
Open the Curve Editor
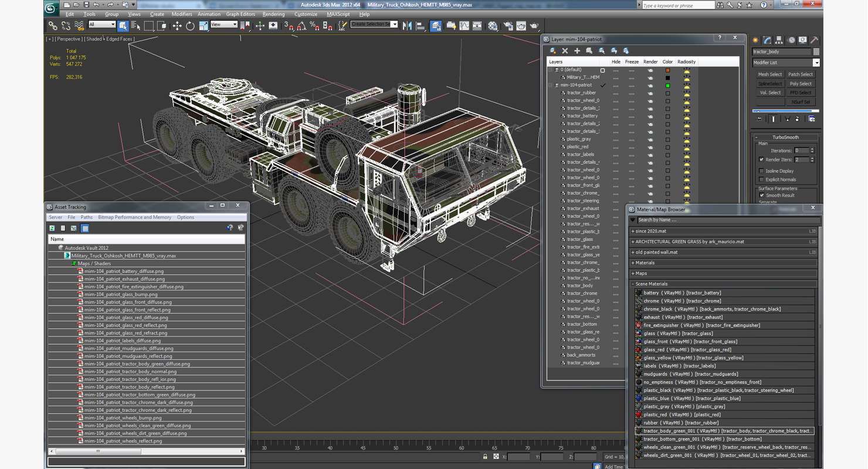click(x=464, y=26)
